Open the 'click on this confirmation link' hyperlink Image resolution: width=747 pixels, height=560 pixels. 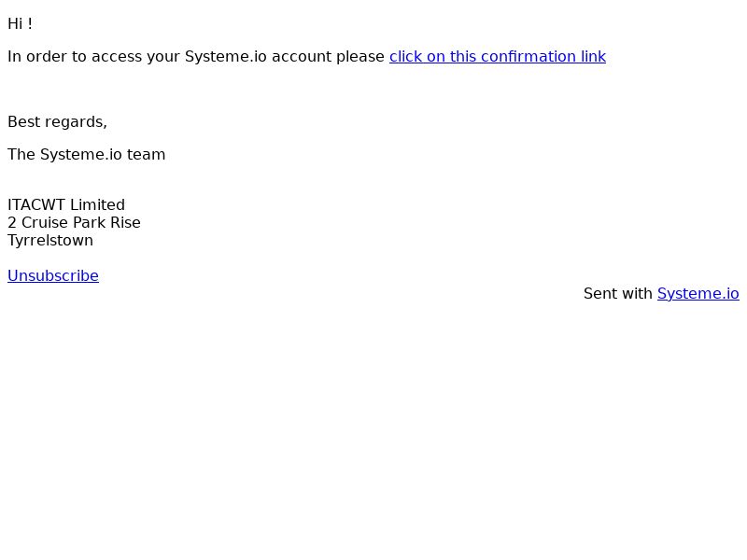point(498,57)
